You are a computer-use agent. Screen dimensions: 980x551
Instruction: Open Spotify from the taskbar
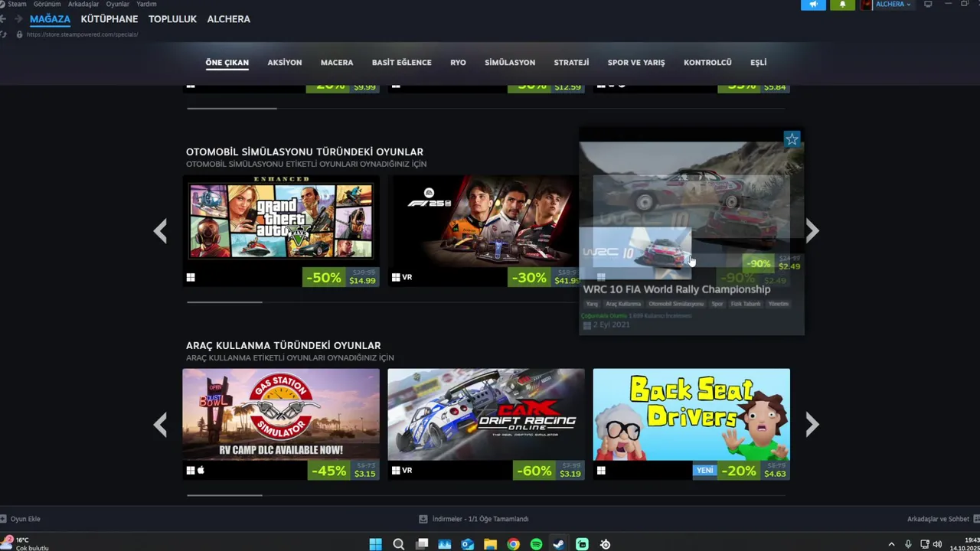[x=536, y=544]
